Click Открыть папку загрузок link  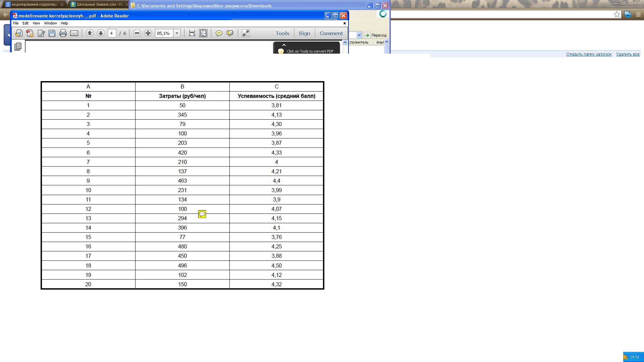tap(589, 54)
